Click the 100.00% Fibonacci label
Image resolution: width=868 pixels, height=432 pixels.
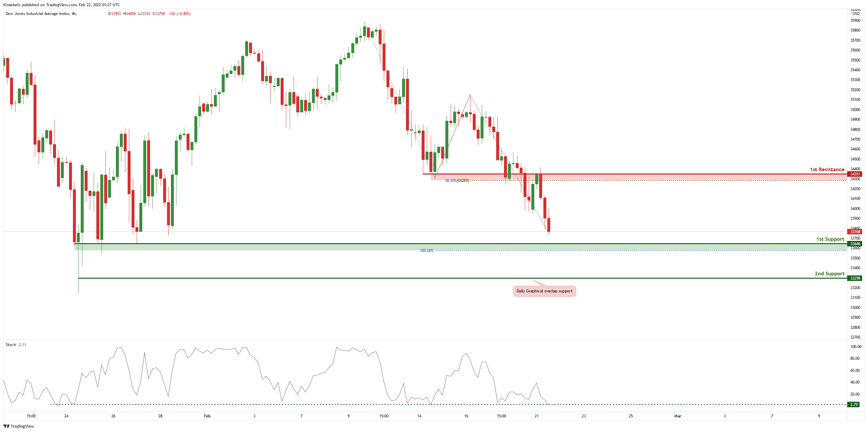pyautogui.click(x=427, y=251)
